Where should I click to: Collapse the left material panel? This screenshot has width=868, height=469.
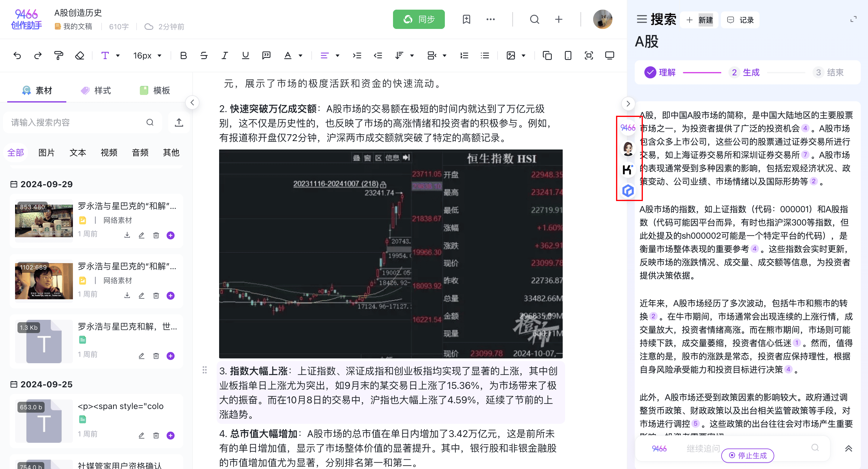pos(192,102)
